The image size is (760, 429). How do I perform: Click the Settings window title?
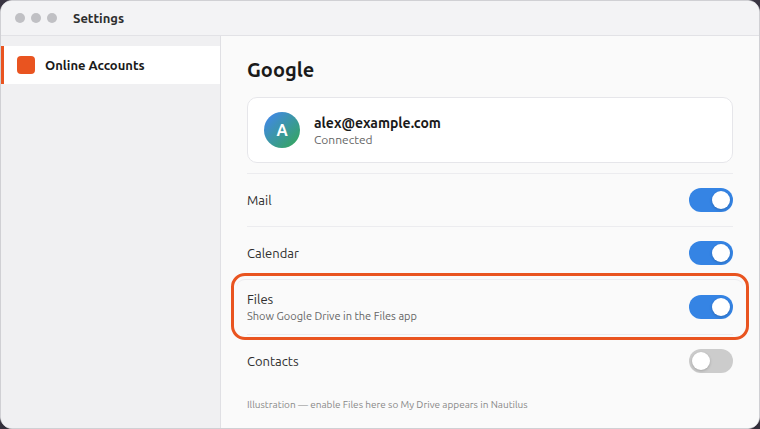(x=98, y=18)
